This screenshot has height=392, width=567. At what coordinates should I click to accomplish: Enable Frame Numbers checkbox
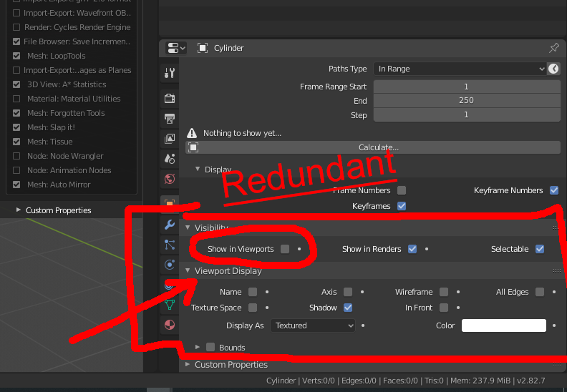[402, 190]
